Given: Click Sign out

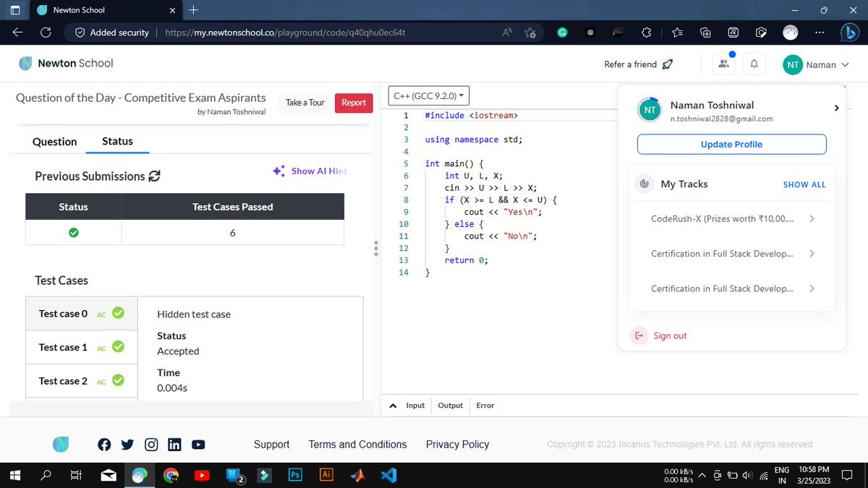Looking at the screenshot, I should point(670,335).
